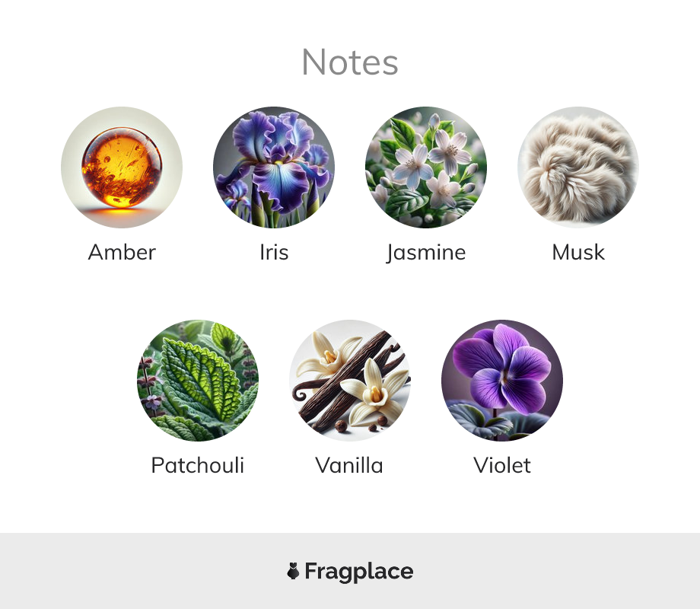Open the Jasmine note picture

426,167
